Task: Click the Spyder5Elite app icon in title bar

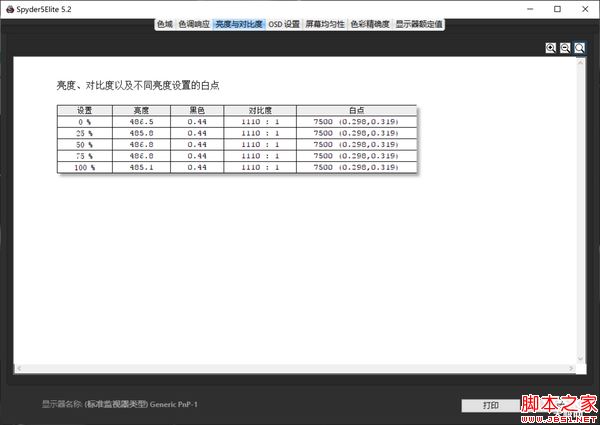Action: pyautogui.click(x=10, y=9)
